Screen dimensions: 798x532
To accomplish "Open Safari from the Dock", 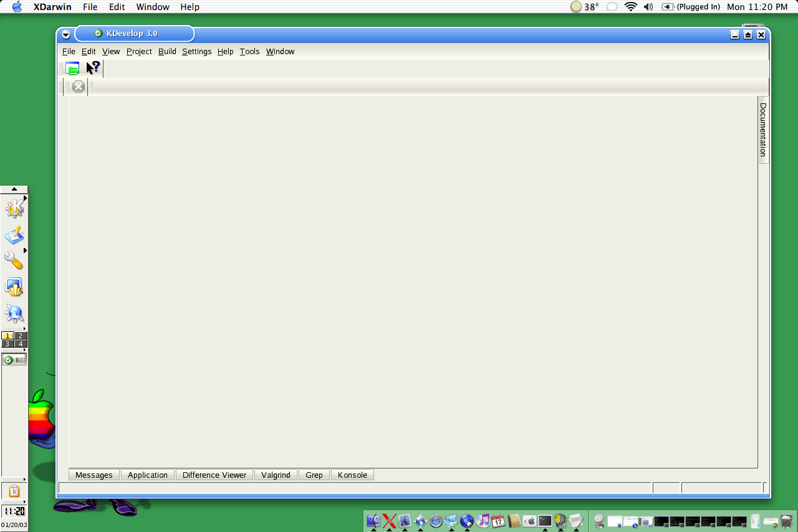I will point(436,521).
